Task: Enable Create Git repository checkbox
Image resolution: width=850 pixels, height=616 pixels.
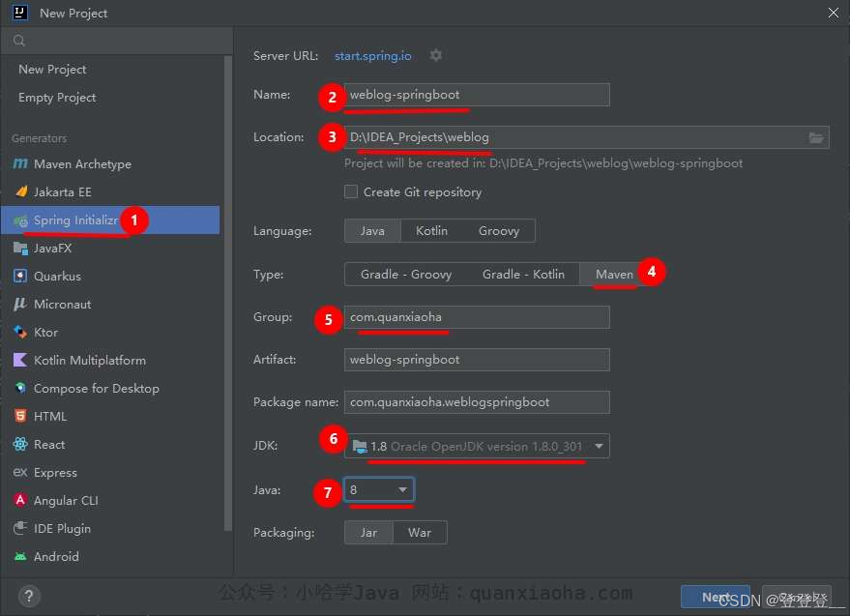Action: point(351,191)
